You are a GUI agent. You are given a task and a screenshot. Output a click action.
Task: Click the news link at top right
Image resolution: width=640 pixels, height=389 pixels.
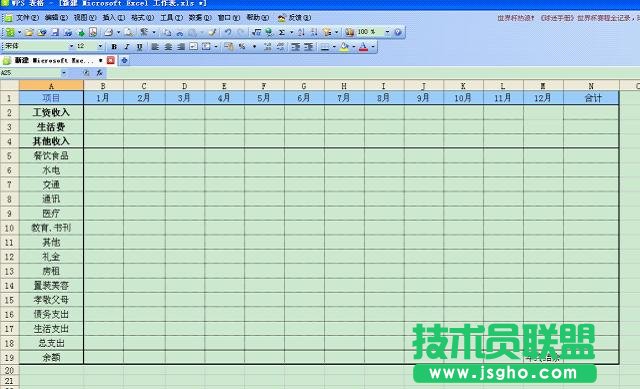pos(568,18)
